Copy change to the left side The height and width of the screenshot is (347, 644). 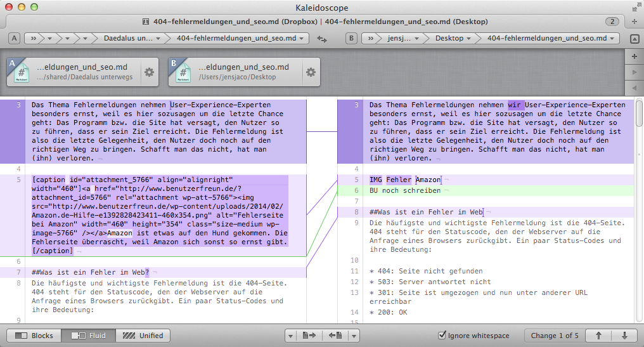[x=335, y=336]
